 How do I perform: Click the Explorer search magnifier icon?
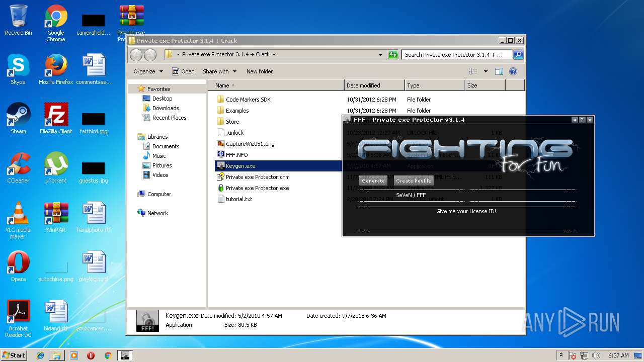pyautogui.click(x=518, y=55)
